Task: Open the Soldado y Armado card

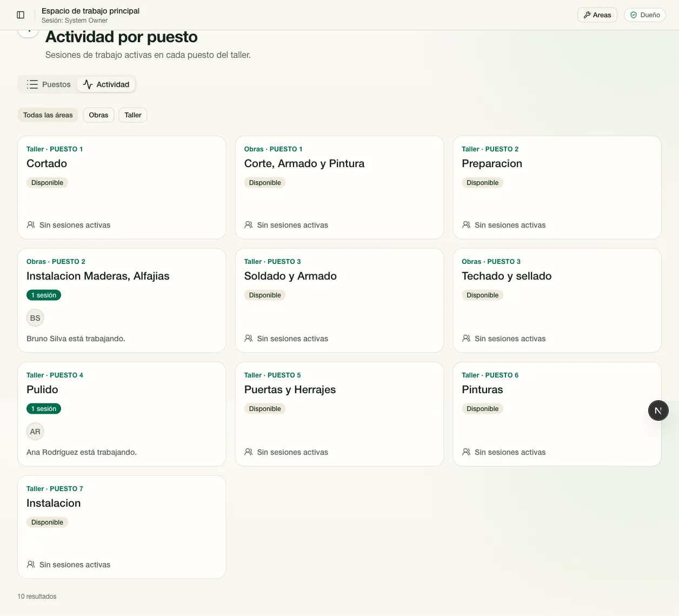Action: pos(339,300)
